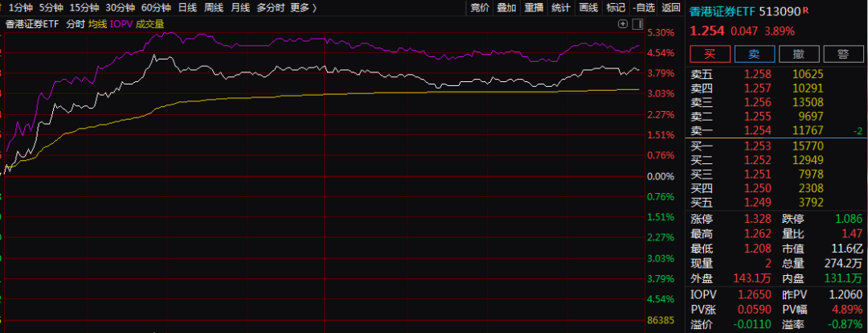The height and width of the screenshot is (333, 868).
Task: Click the 警 alert button
Action: point(842,54)
